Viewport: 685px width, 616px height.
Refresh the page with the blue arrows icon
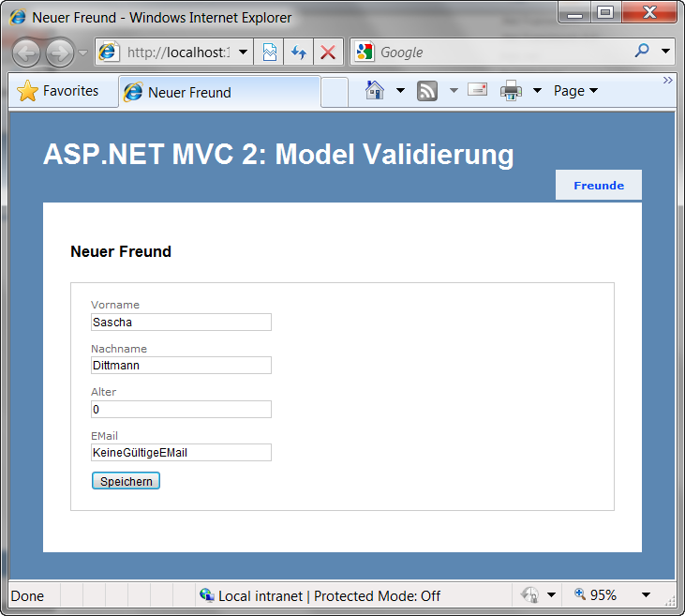(x=299, y=53)
